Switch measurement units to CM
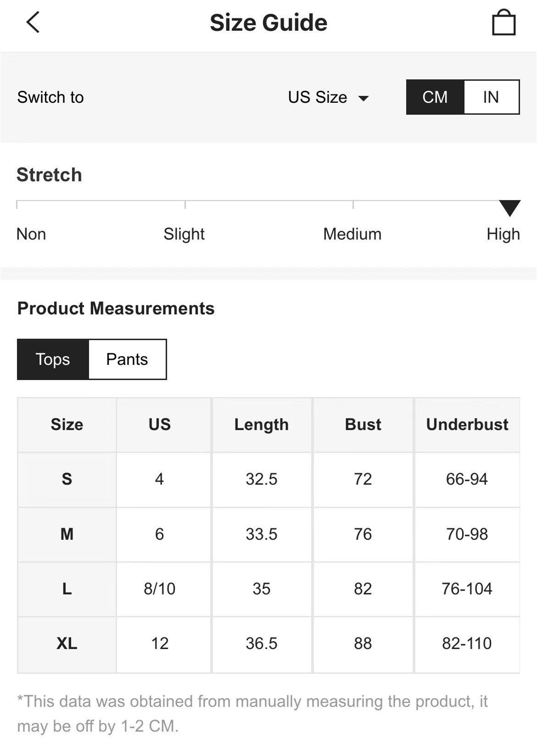 tap(435, 97)
